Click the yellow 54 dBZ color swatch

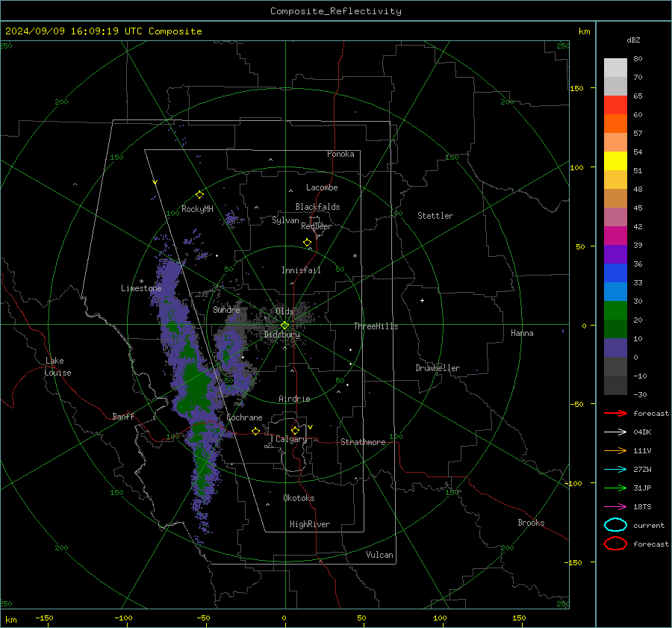coord(615,161)
